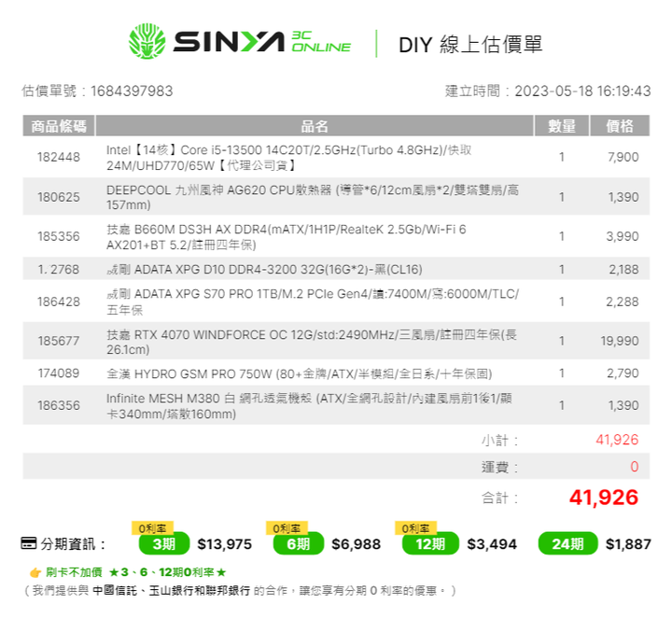Select the 3期 installment badge

click(x=164, y=543)
